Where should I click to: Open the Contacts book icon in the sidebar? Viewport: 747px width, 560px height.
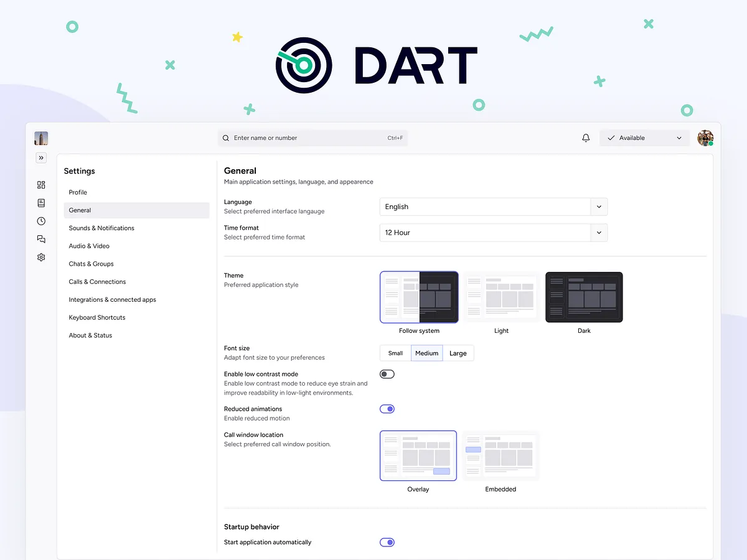[40, 203]
